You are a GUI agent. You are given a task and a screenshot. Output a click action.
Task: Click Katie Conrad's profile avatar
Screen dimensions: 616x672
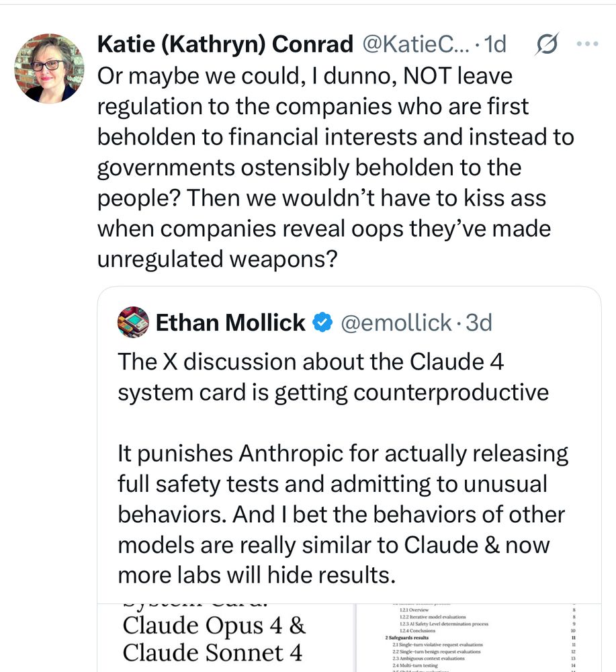point(48,69)
